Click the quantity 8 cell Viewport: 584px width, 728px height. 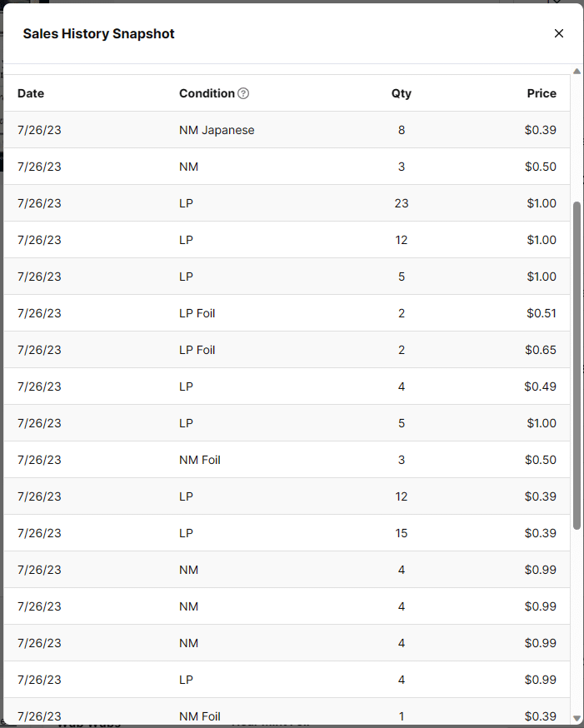pos(402,130)
